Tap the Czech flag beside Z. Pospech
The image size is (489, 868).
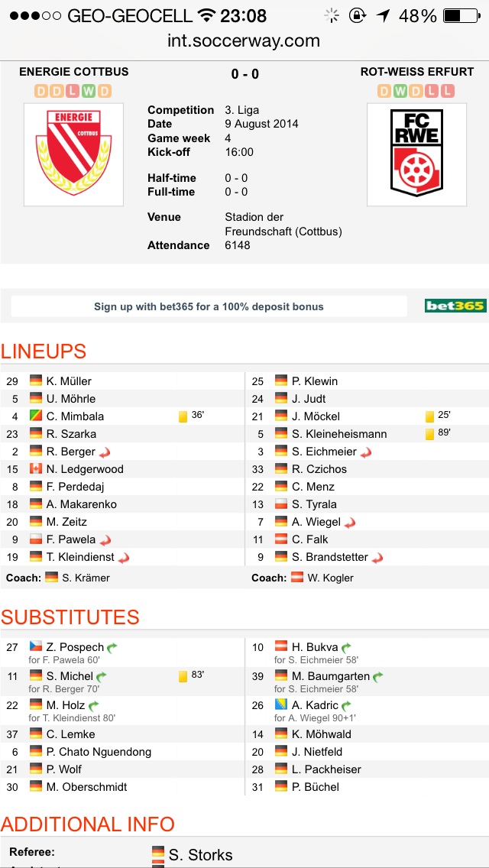36,647
